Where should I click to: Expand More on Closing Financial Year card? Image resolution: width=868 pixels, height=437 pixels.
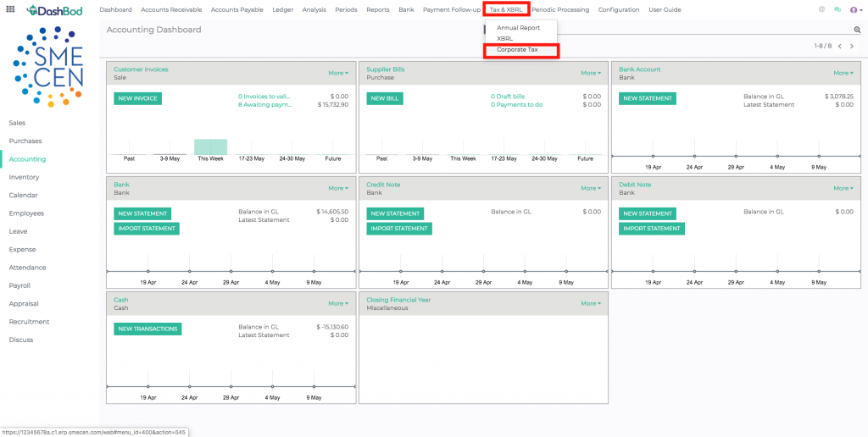point(591,303)
